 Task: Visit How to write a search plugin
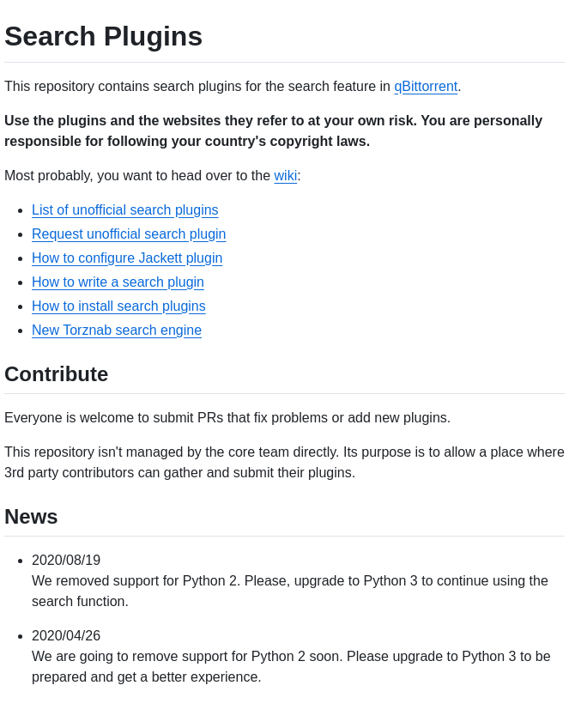tap(118, 282)
